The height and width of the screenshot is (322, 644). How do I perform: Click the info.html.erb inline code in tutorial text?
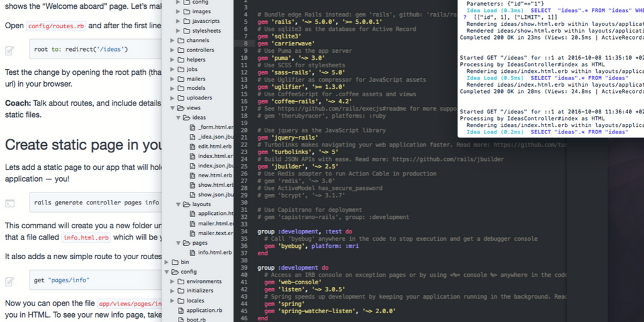[86, 237]
